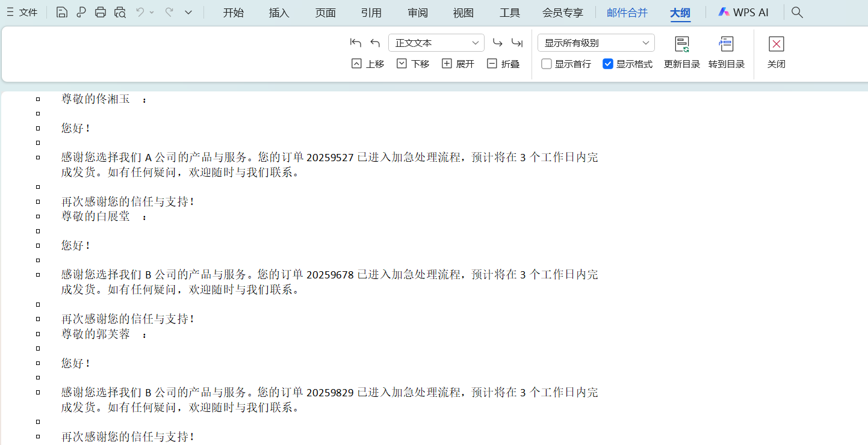
Task: Open Print Preview icon
Action: [120, 12]
